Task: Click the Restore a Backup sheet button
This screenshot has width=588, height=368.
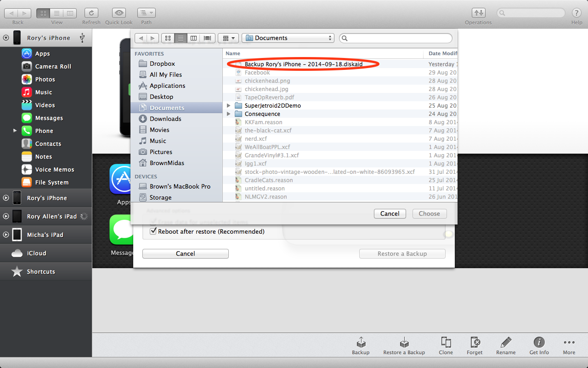Action: (x=402, y=253)
